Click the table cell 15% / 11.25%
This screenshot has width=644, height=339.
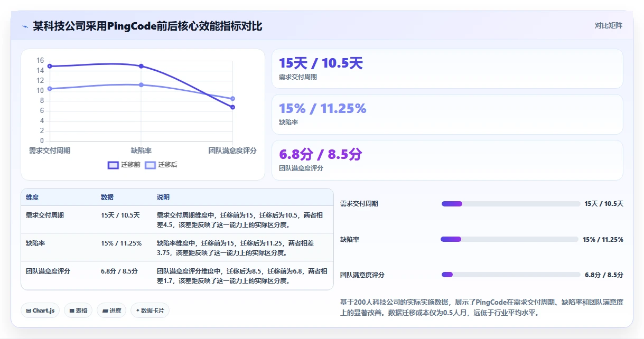(122, 243)
